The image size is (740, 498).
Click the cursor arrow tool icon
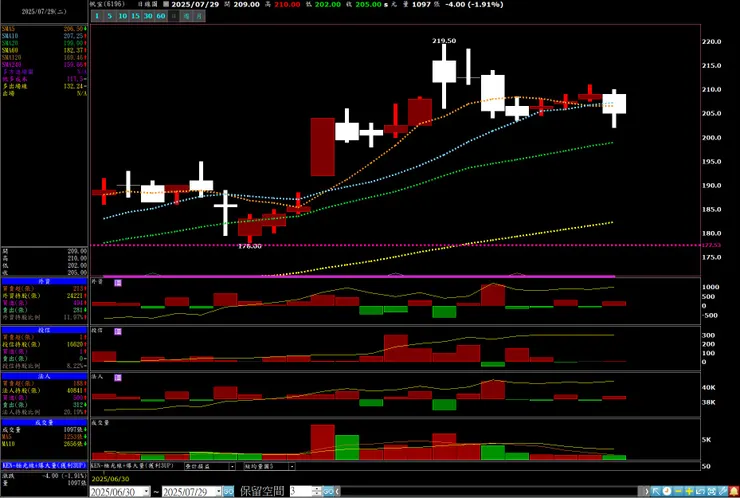[656, 491]
